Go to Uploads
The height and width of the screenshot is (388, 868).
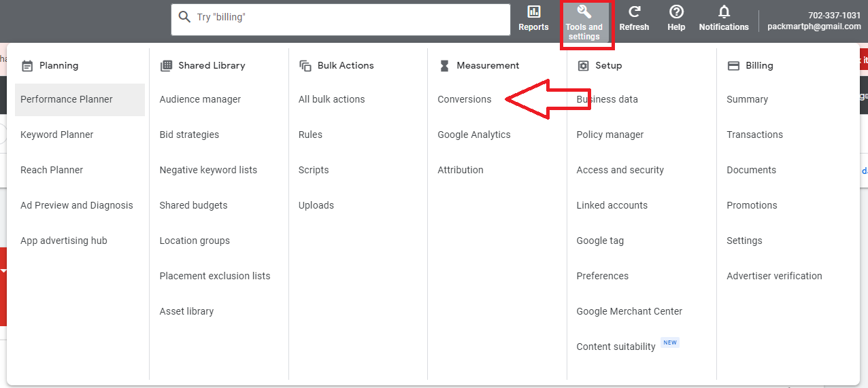[316, 205]
